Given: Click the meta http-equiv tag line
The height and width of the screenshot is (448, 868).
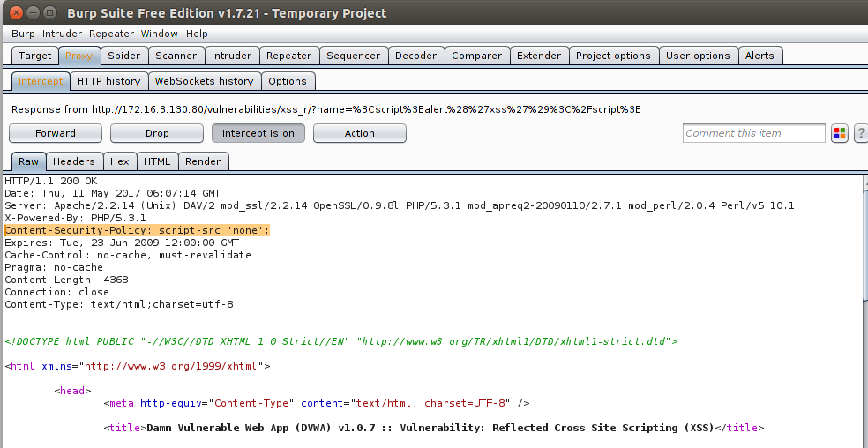Looking at the screenshot, I should point(316,403).
